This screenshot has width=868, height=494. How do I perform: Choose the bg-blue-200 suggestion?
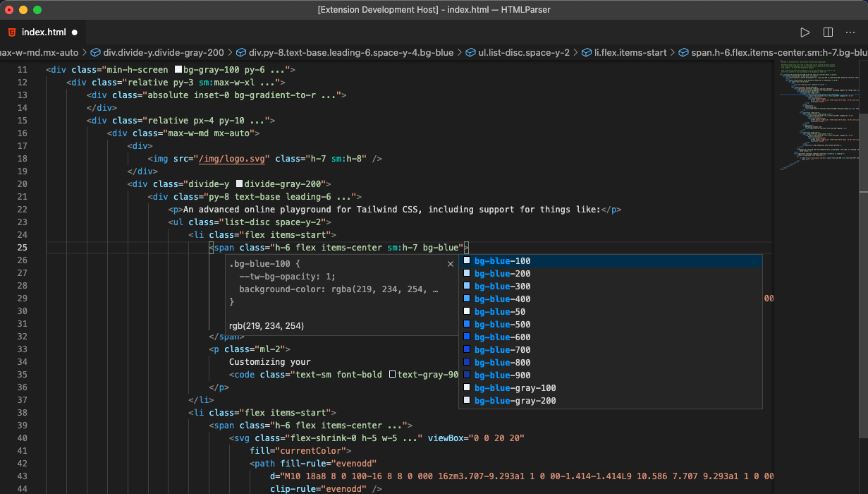611,274
